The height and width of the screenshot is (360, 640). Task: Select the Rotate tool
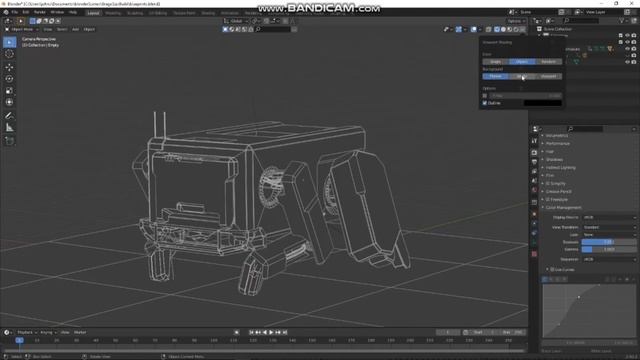coord(9,79)
